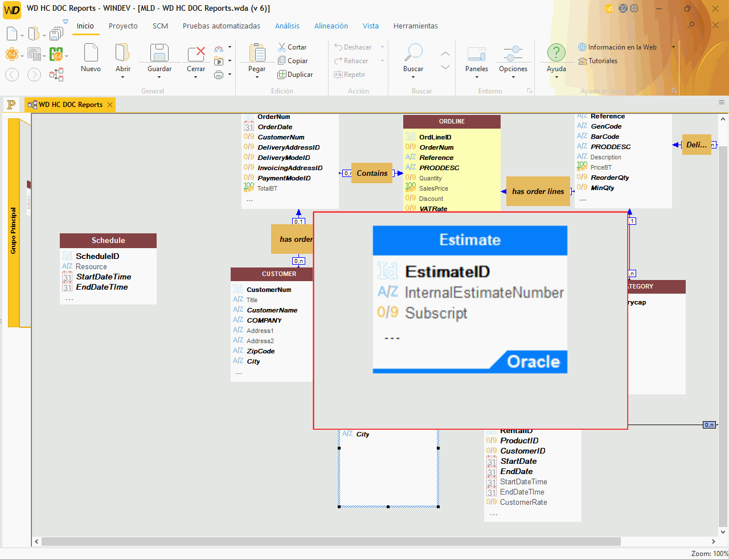This screenshot has height=560, width=729.
Task: Close the WD HC DOC Reports document tab
Action: point(110,105)
